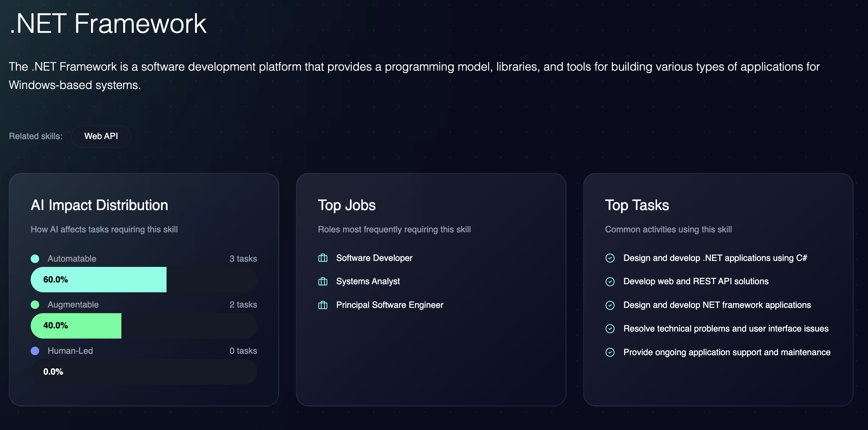Click the Augmentable 40.0% bar
The image size is (868, 430).
click(x=76, y=326)
